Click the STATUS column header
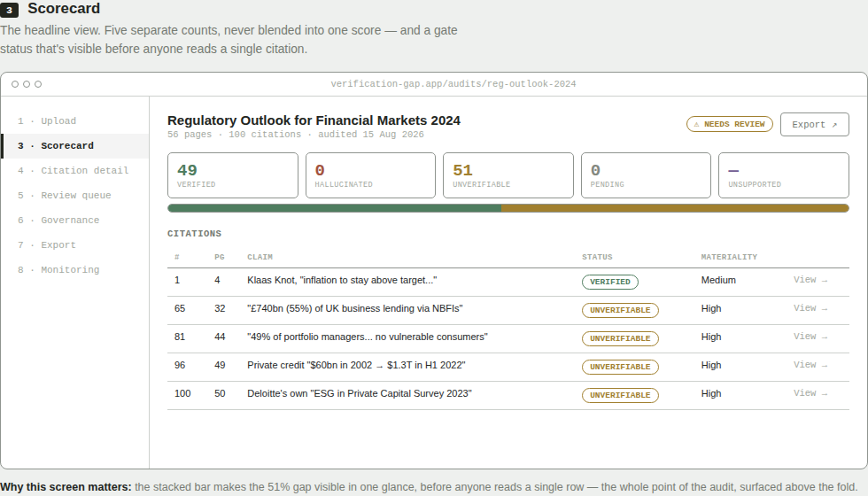 tap(597, 257)
